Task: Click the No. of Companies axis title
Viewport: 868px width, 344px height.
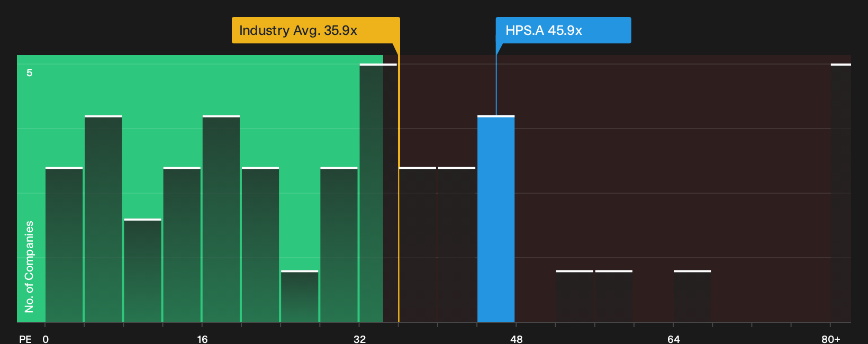Action: [29, 266]
